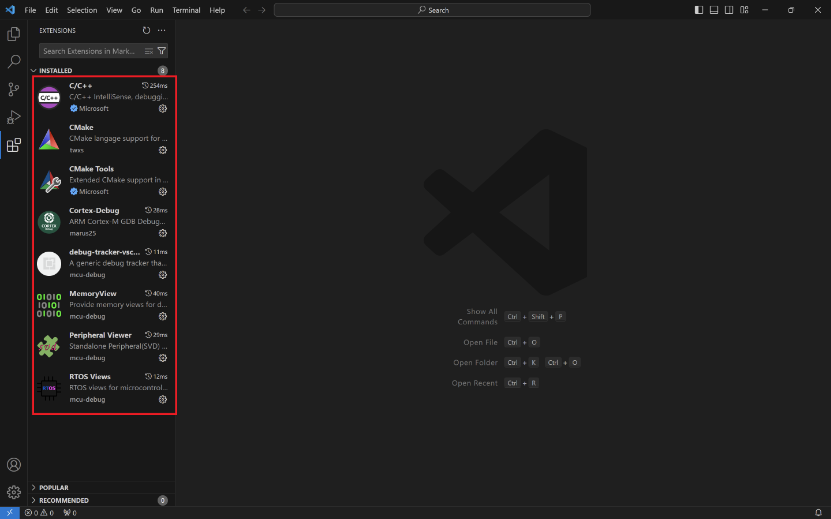Go forward with navigation arrow
Image resolution: width=831 pixels, height=519 pixels.
(x=262, y=10)
